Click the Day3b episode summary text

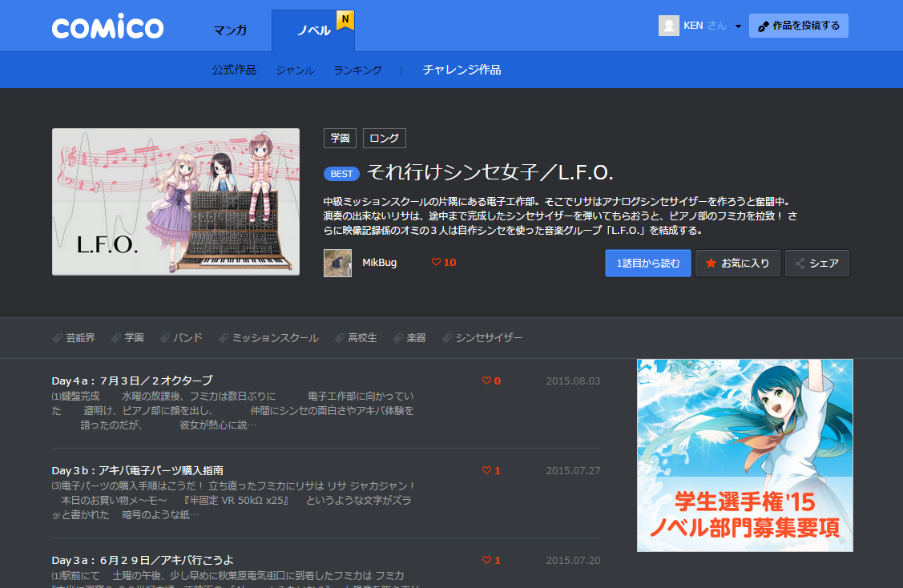click(233, 501)
